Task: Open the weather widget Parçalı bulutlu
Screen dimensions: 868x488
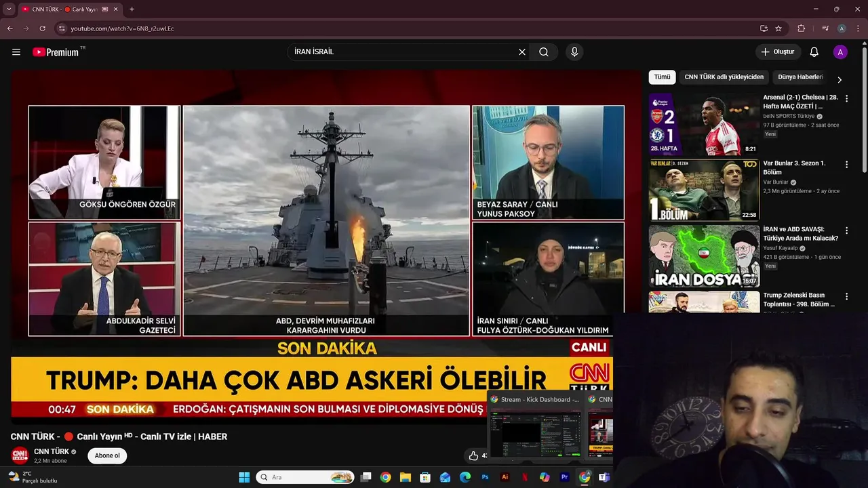Action: click(32, 477)
